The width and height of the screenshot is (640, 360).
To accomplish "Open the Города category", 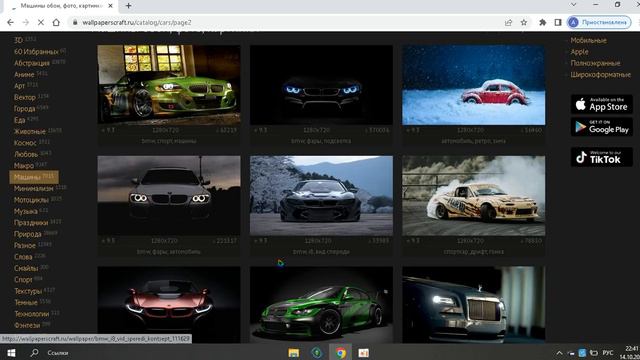I will click(x=24, y=109).
